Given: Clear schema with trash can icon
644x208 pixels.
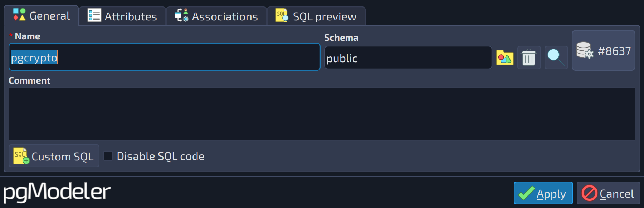Looking at the screenshot, I should (x=529, y=58).
